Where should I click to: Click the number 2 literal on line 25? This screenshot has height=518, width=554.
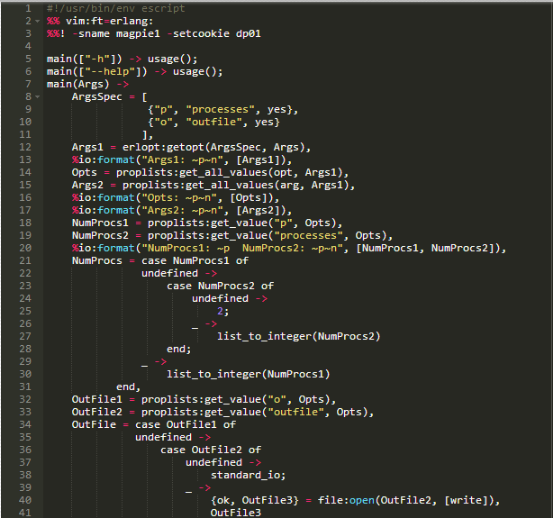coord(220,311)
